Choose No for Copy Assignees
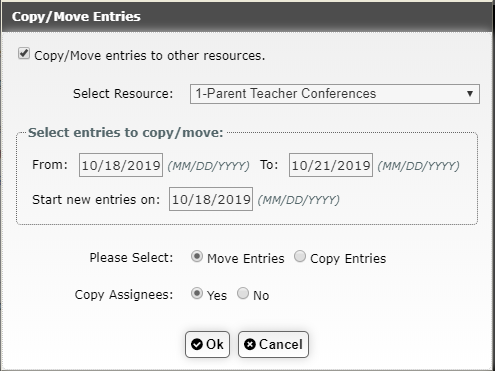This screenshot has height=371, width=495. pos(243,294)
